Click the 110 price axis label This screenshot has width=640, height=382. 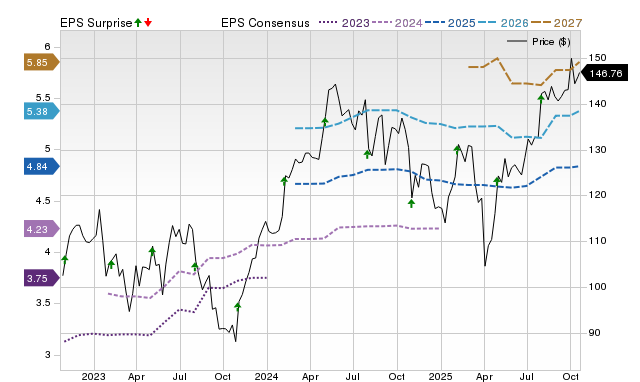click(x=597, y=241)
